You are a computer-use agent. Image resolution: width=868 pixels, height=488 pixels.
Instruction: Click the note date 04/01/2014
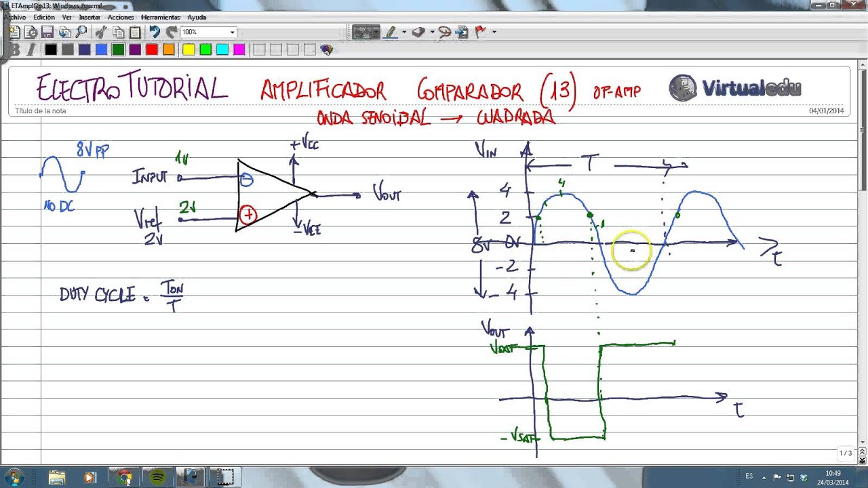coord(826,111)
